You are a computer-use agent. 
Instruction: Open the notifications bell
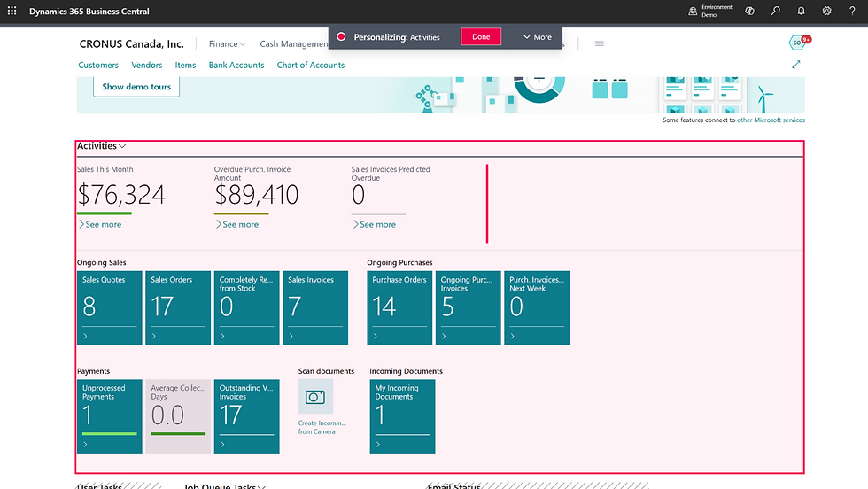(801, 11)
